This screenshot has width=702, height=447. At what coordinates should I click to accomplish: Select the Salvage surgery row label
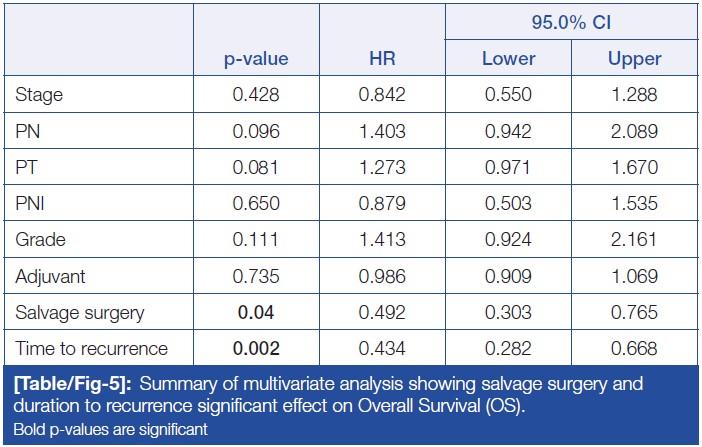[x=80, y=312]
